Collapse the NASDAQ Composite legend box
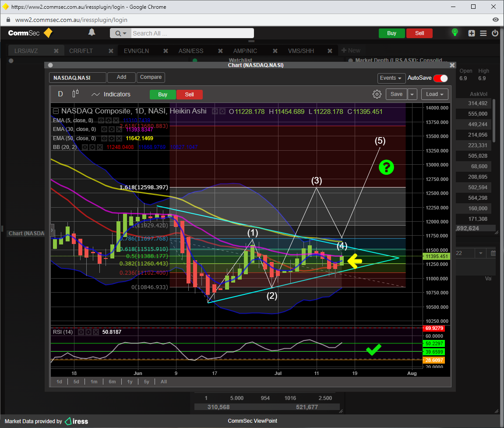Image resolution: width=504 pixels, height=428 pixels. tap(56, 111)
